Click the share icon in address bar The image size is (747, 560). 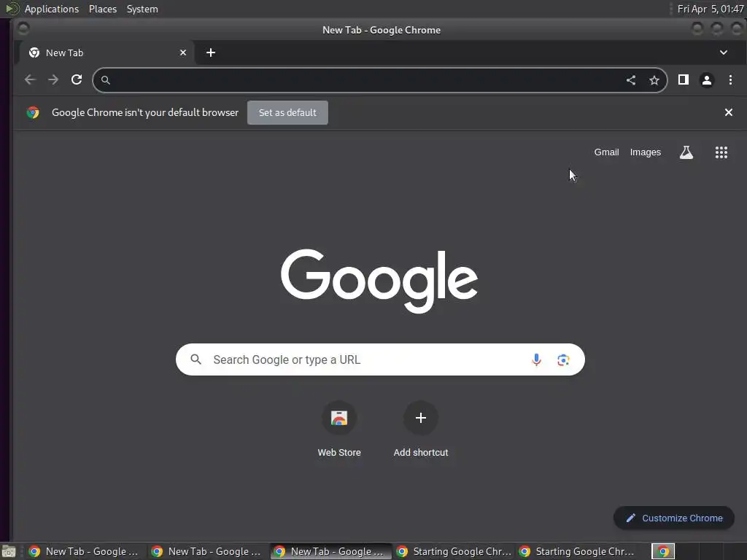point(631,80)
